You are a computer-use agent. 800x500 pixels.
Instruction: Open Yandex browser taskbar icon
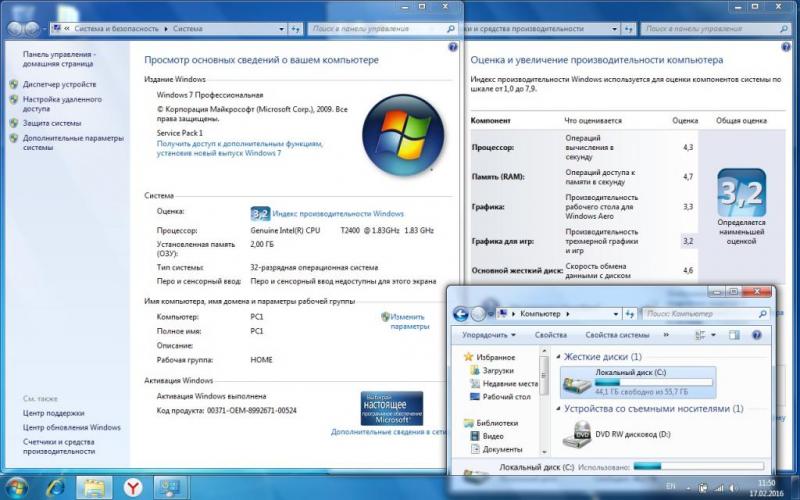[x=133, y=488]
